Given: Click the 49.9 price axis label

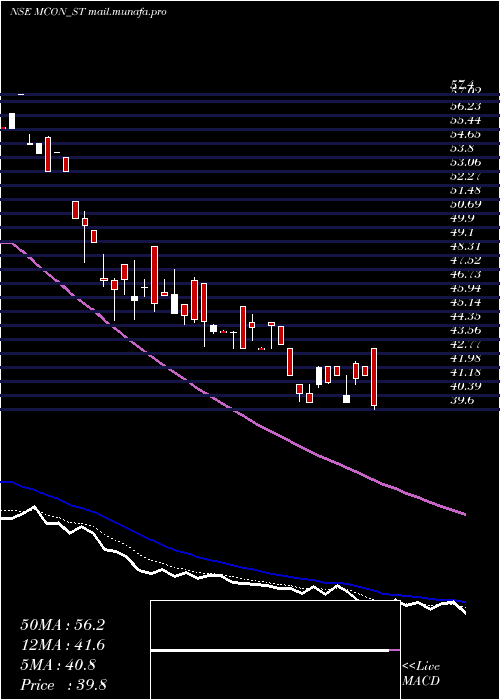Looking at the screenshot, I should coord(462,218).
